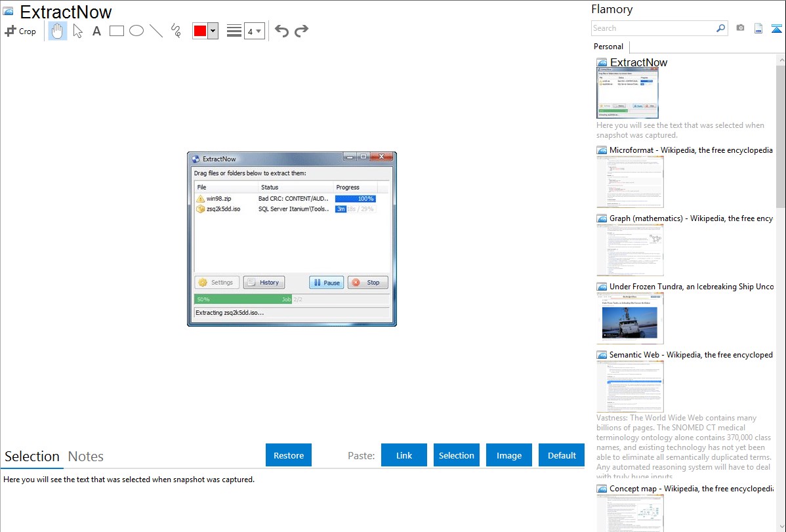Click the line thickness icon
Screen dimensions: 786x532
point(234,31)
